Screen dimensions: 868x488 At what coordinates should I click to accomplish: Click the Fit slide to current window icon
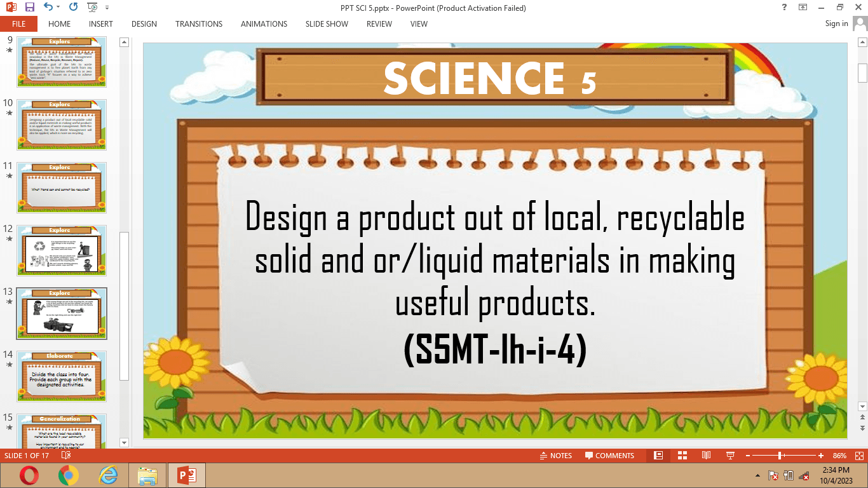(x=859, y=456)
